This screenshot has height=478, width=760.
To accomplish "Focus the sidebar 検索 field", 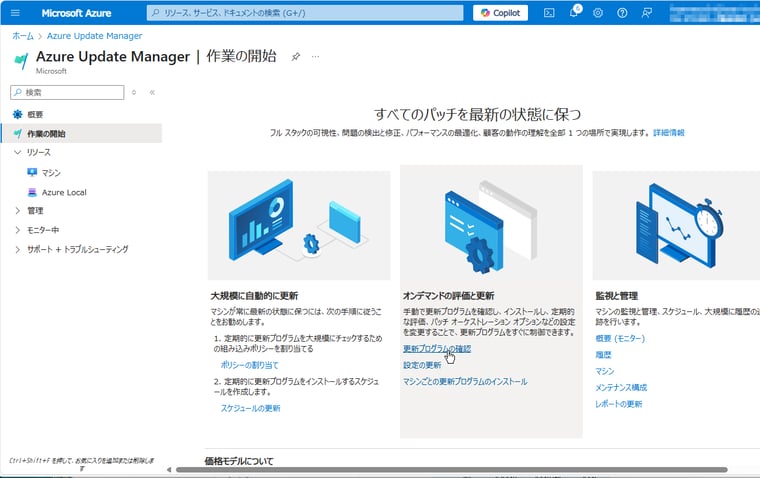I will tap(67, 92).
